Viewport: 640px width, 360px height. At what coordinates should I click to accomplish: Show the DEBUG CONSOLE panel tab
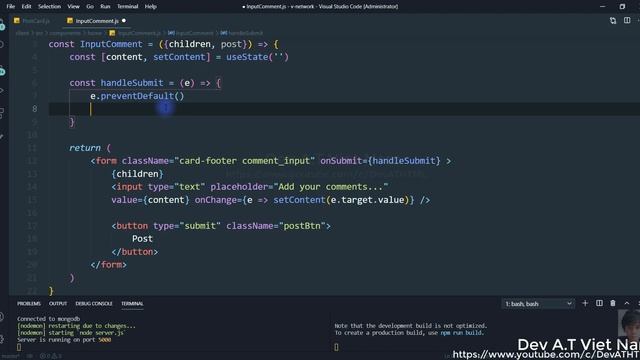(x=94, y=304)
